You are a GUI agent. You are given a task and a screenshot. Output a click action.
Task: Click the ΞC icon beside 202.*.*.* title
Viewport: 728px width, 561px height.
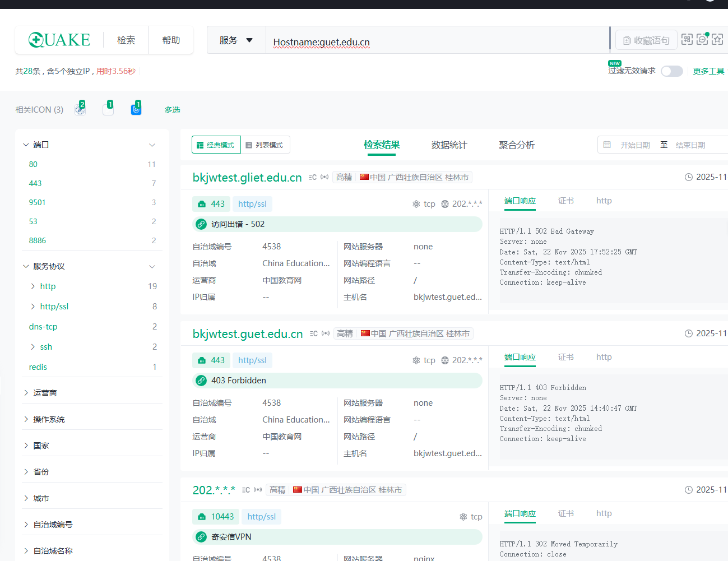246,490
